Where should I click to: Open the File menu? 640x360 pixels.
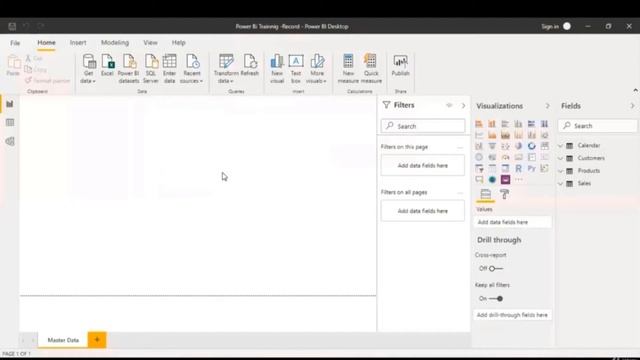15,43
